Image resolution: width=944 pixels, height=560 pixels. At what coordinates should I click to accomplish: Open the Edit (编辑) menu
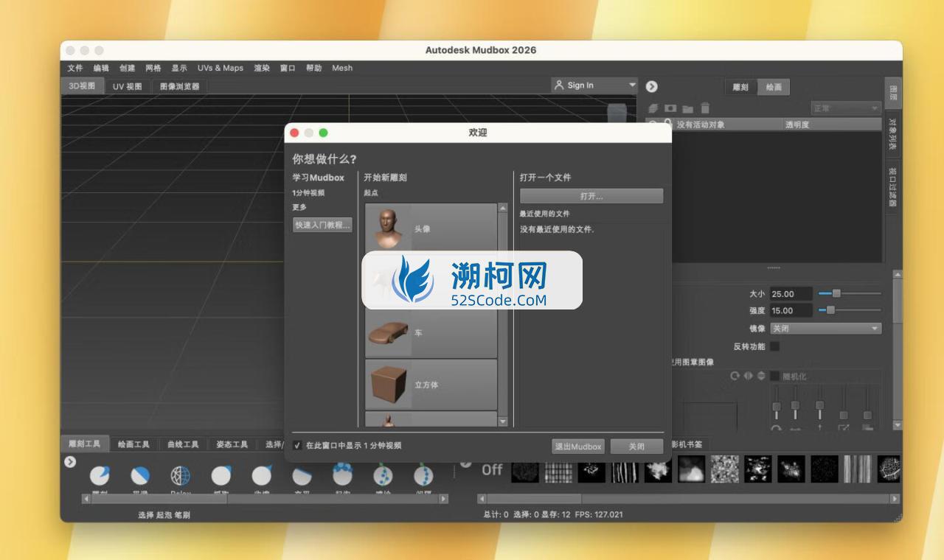[101, 68]
